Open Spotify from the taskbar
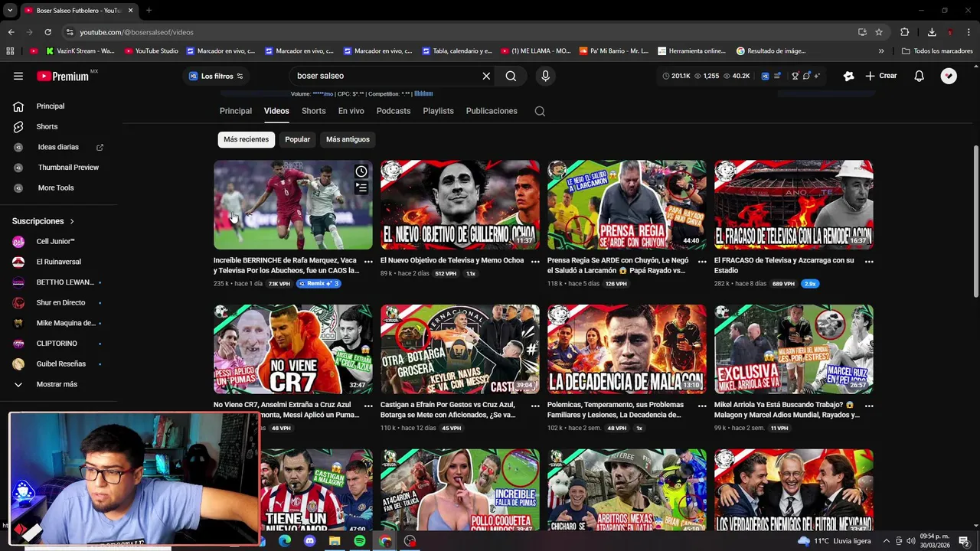980x551 pixels. [360, 541]
